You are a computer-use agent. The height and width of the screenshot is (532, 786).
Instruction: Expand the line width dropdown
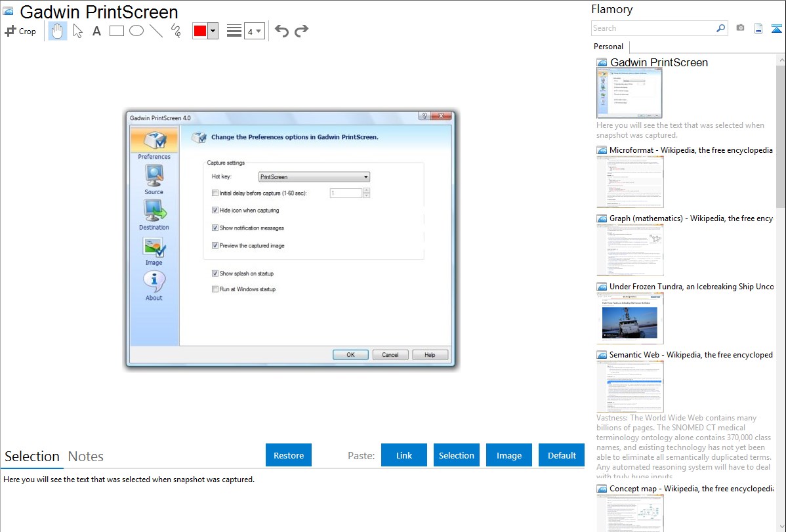(x=255, y=31)
